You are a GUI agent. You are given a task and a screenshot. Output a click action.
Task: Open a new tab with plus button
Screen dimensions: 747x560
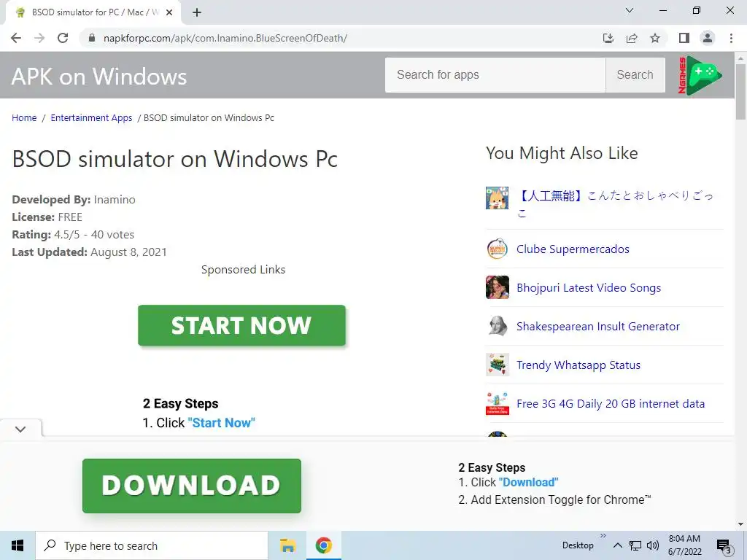coord(197,12)
